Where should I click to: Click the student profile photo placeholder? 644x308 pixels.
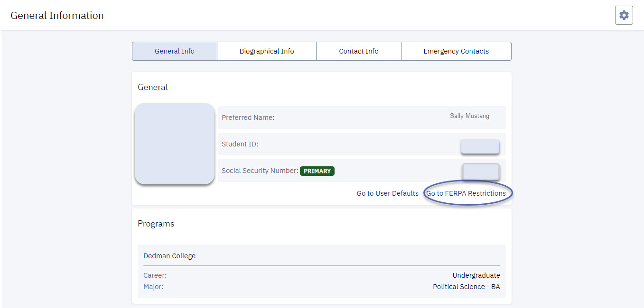(x=175, y=144)
